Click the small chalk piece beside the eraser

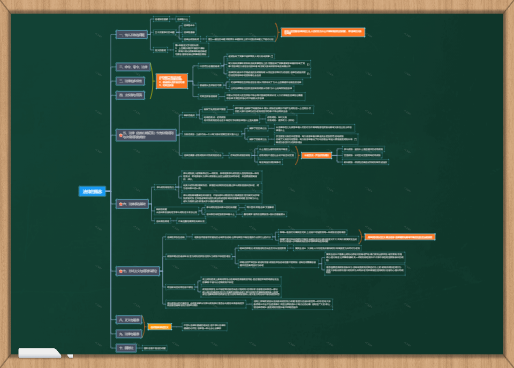tap(70, 356)
